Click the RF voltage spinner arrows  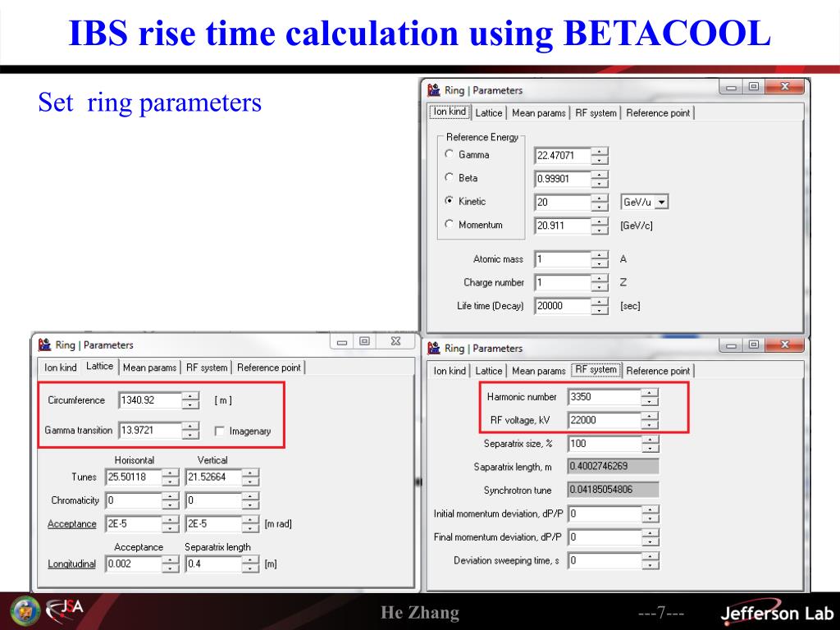[650, 420]
